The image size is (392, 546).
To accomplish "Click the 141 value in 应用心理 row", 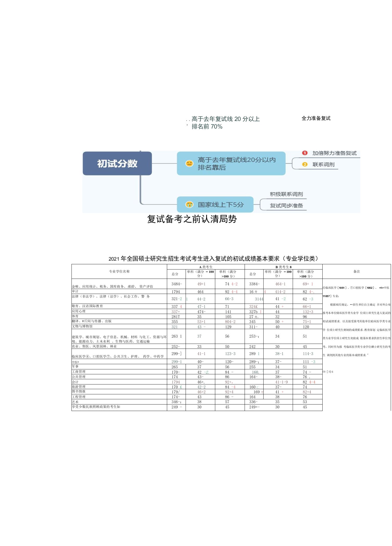I will pyautogui.click(x=228, y=312).
